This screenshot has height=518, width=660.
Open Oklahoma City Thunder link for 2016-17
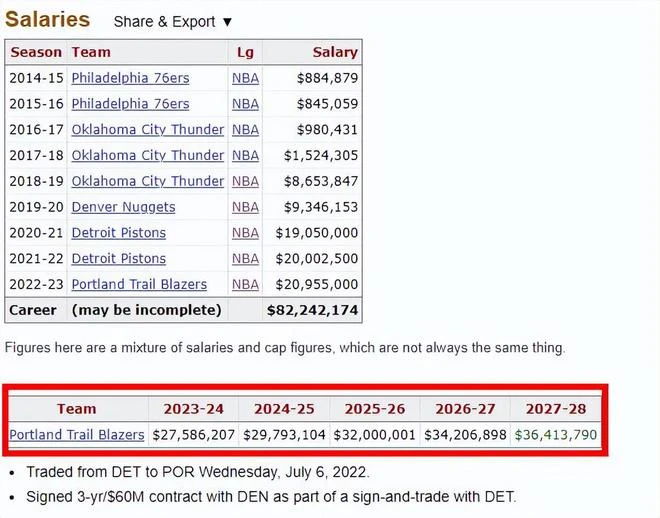(148, 130)
